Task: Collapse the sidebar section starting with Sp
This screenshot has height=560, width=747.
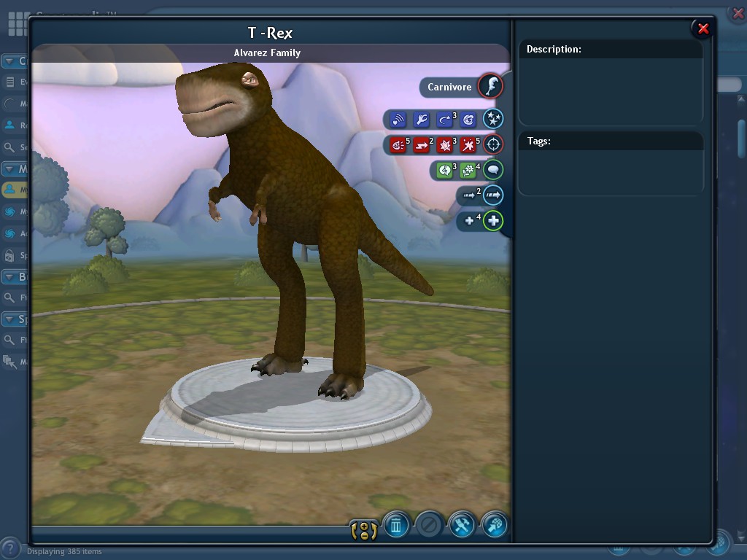Action: [x=15, y=319]
